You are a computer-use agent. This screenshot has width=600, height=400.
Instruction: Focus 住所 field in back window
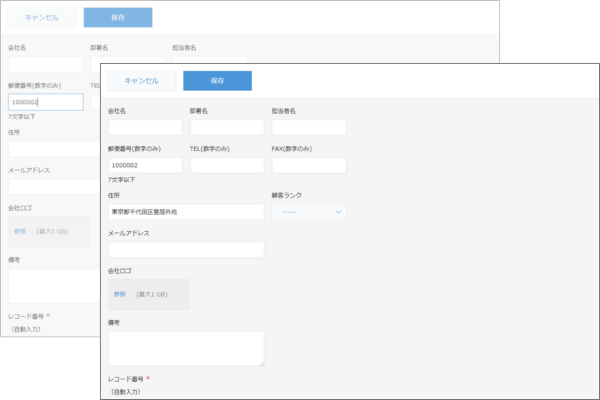(54, 149)
